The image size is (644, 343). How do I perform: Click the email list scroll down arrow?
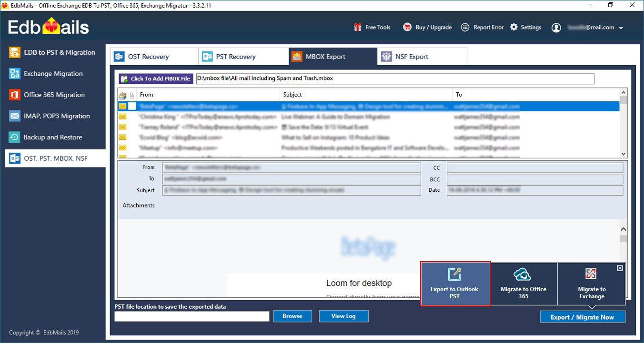coord(624,154)
